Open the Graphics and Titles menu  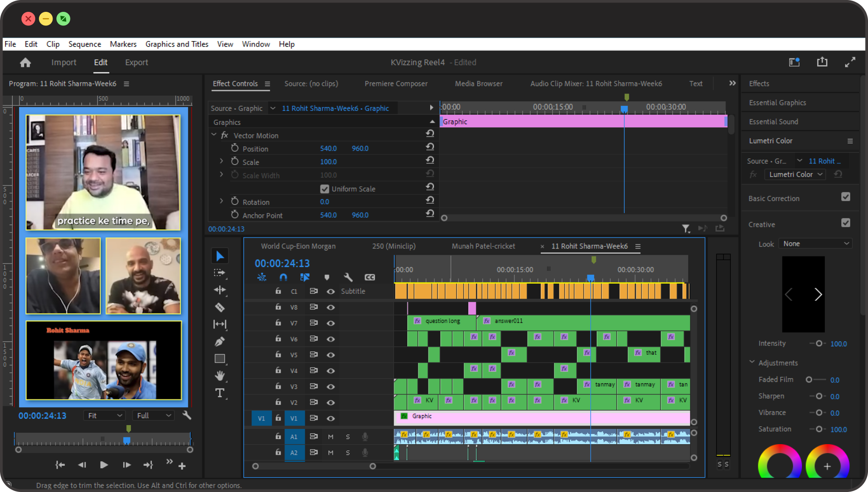pos(177,44)
